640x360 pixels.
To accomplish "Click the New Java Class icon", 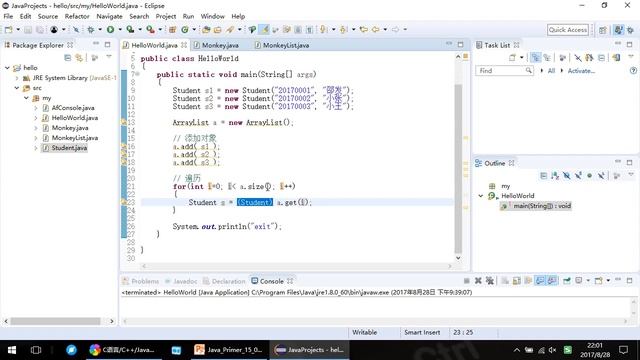I will [185, 29].
